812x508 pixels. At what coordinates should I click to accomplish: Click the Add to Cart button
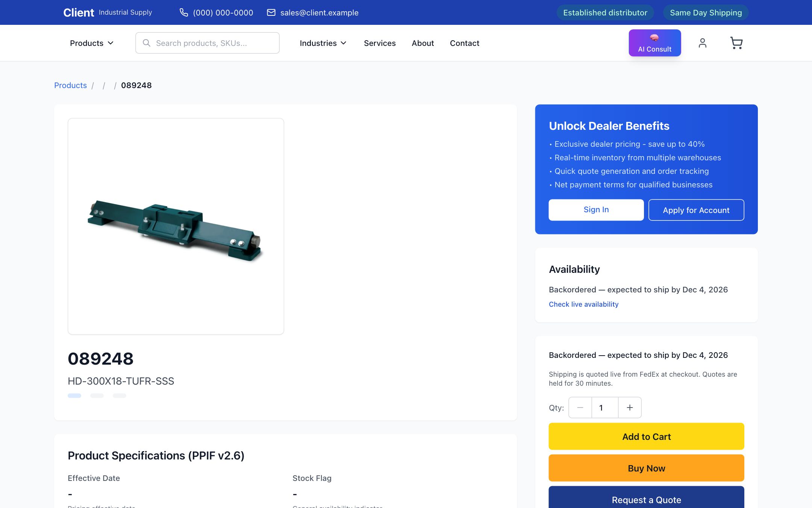click(646, 437)
